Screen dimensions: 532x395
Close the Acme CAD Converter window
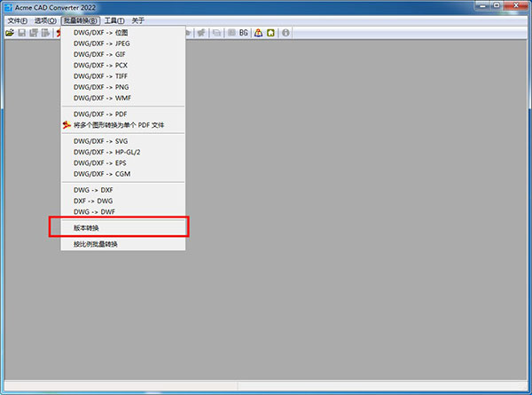pos(516,5)
